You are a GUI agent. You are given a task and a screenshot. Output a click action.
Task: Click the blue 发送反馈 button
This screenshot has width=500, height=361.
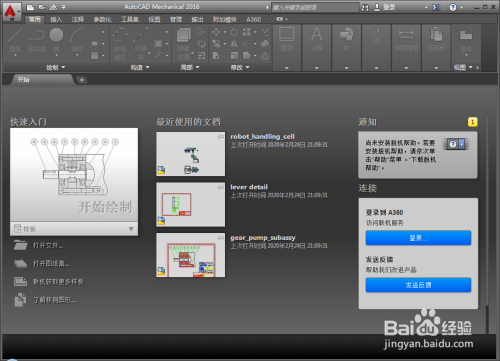click(418, 285)
